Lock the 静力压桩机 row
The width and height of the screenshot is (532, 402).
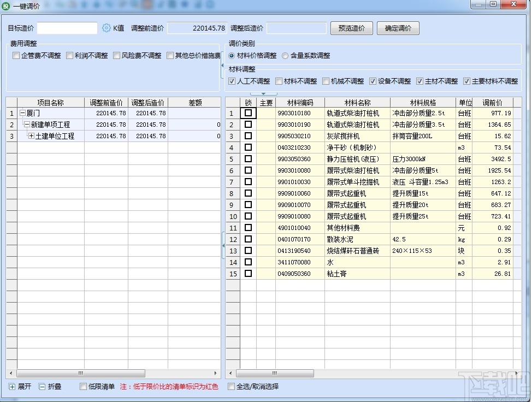[248, 159]
